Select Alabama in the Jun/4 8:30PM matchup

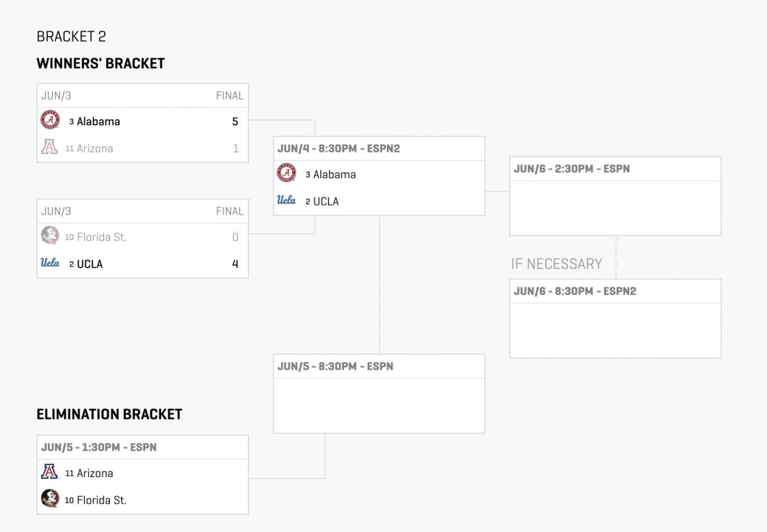click(x=334, y=174)
